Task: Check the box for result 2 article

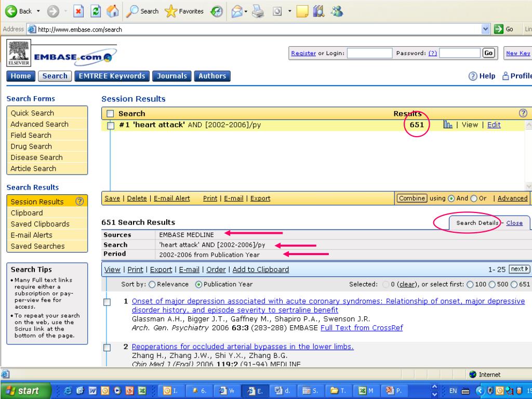Action: 107,347
